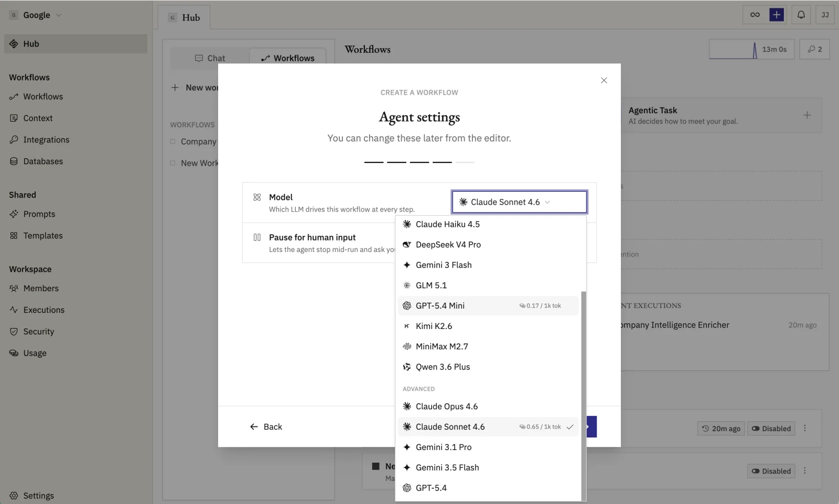Add an Agentic Task with plus icon
Image resolution: width=839 pixels, height=504 pixels.
(807, 115)
